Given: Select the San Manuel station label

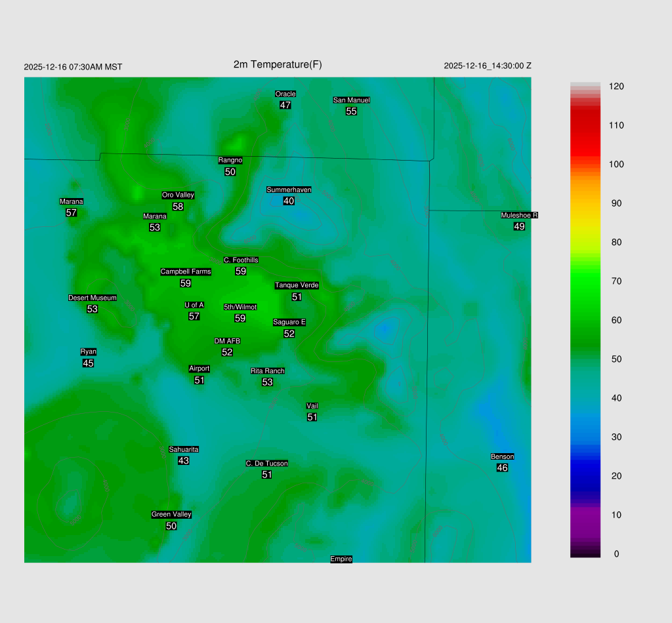Looking at the screenshot, I should click(x=351, y=100).
